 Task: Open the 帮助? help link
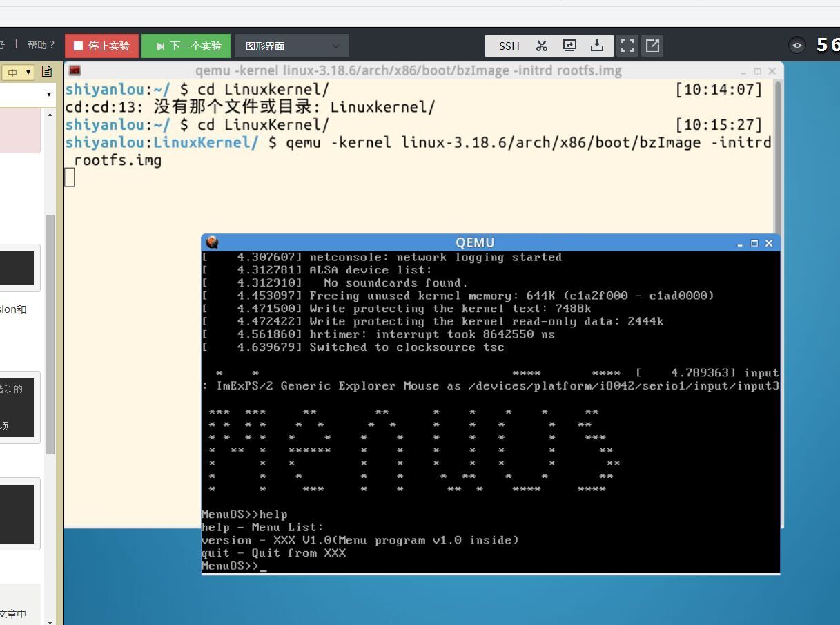click(x=41, y=45)
